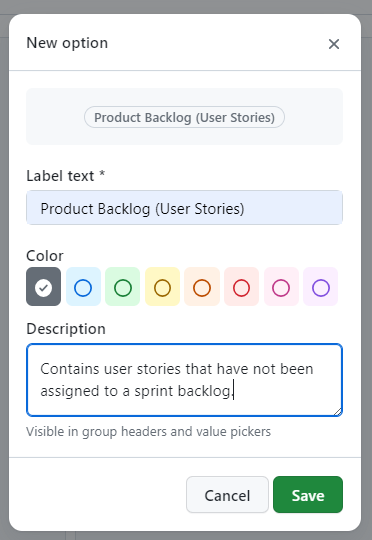
Task: Click the textarea resize handle corner
Action: [338, 412]
